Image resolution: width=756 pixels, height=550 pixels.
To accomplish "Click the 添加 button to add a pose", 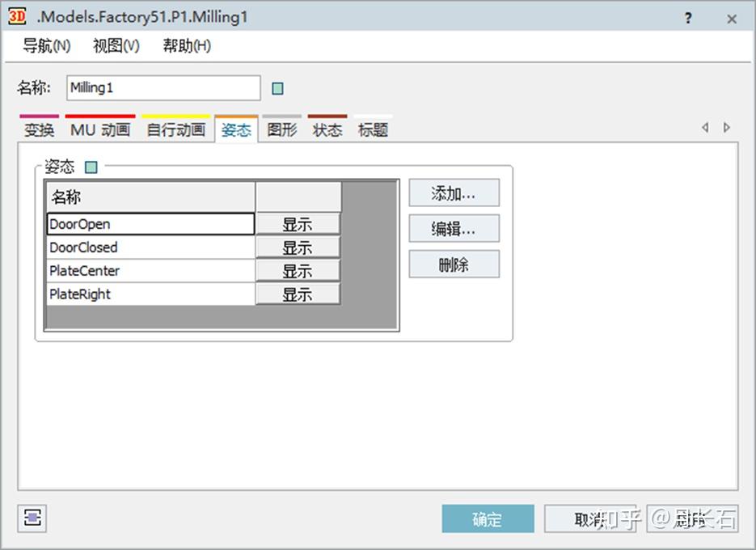I will pyautogui.click(x=454, y=192).
